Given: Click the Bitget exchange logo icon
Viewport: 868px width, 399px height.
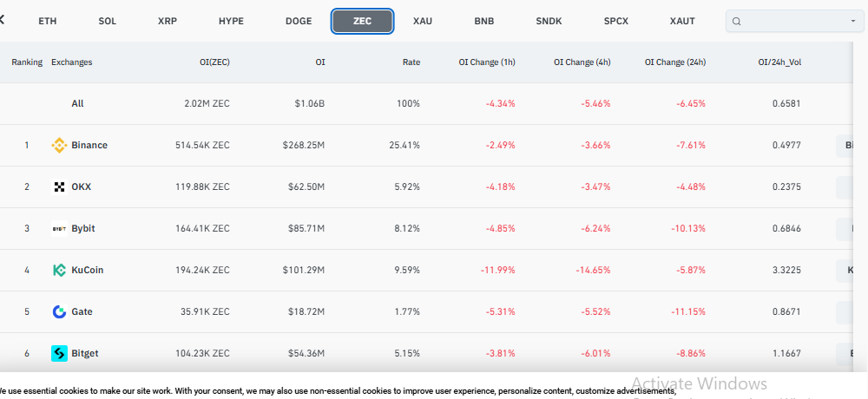Looking at the screenshot, I should click(59, 353).
